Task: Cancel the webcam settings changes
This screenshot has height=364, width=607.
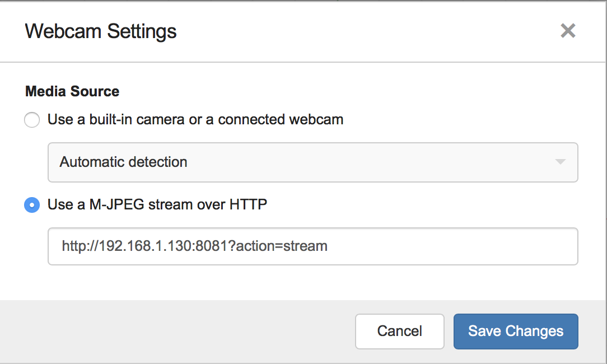Action: click(x=399, y=331)
